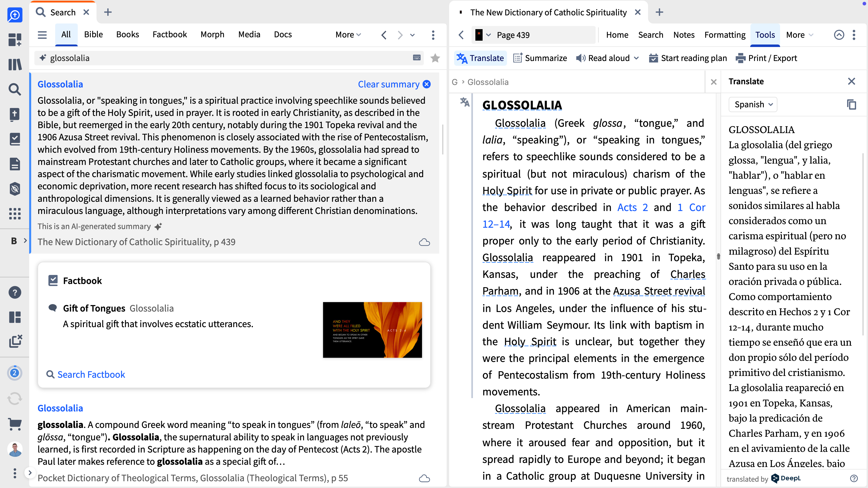The height and width of the screenshot is (488, 868).
Task: Open the Bible plus bookmark sidebar icon
Action: tap(15, 114)
